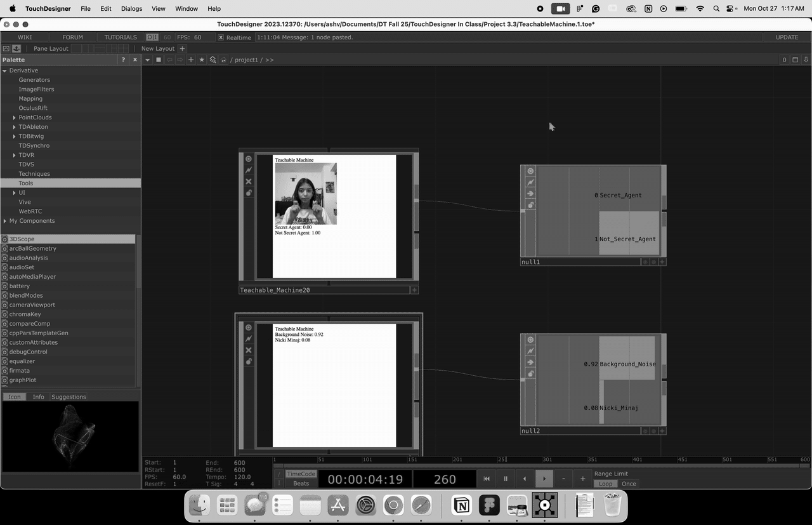Screen dimensions: 812x525
Task: Go forward with right arrow in path bar
Action: [180, 60]
